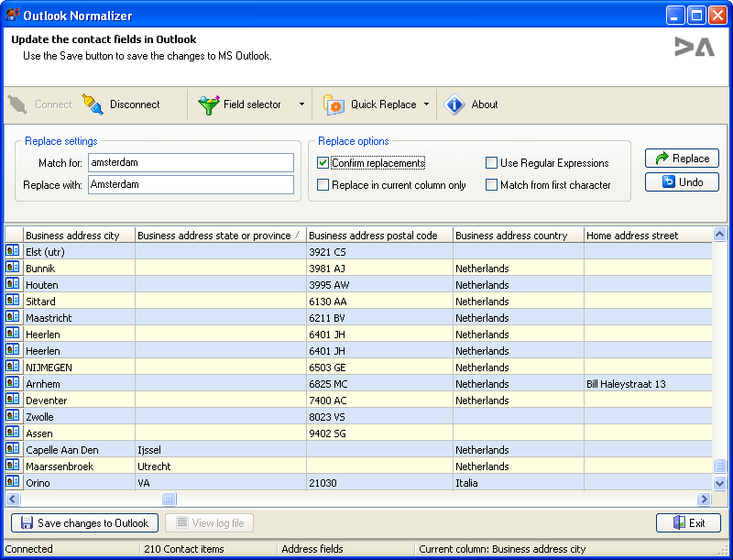Click the contact card icon beside Arnhem
Viewport: 733px width, 560px height.
click(13, 383)
